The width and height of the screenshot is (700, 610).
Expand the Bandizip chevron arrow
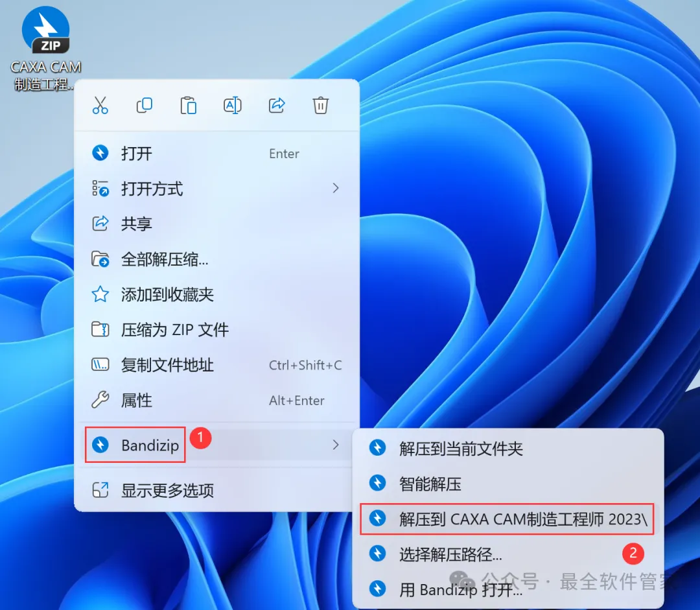click(336, 445)
